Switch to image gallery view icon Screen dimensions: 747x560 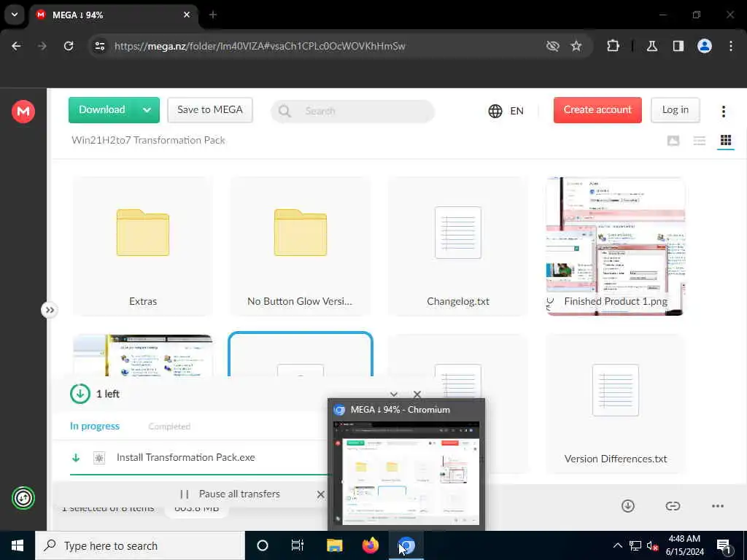[673, 141]
